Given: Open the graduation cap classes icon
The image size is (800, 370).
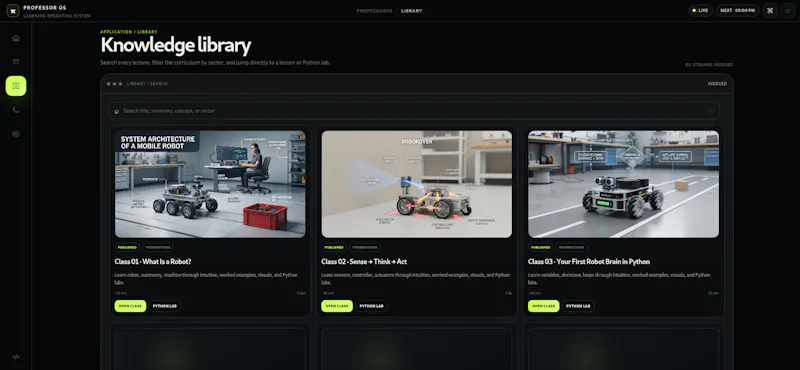Looking at the screenshot, I should 16,61.
